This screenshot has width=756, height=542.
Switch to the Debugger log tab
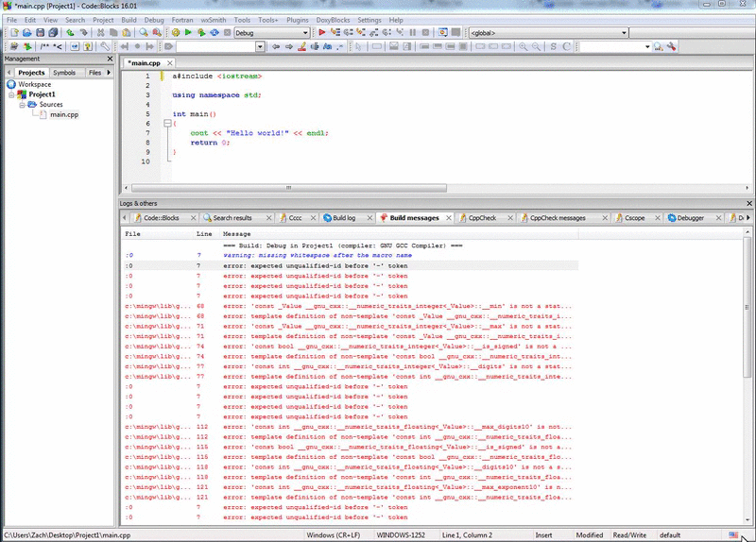click(x=691, y=218)
